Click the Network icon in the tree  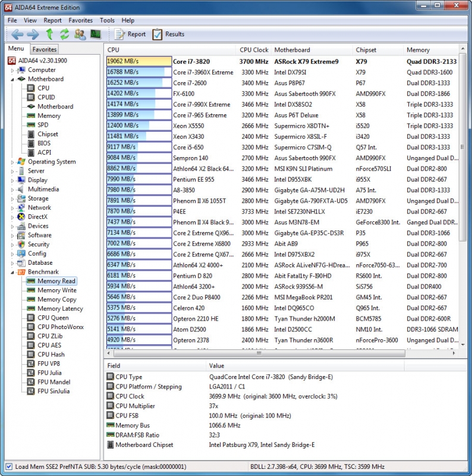coord(21,208)
